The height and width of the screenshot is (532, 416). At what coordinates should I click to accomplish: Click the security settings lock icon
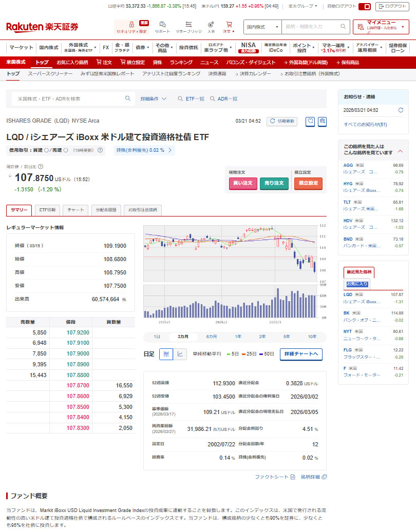(x=131, y=25)
